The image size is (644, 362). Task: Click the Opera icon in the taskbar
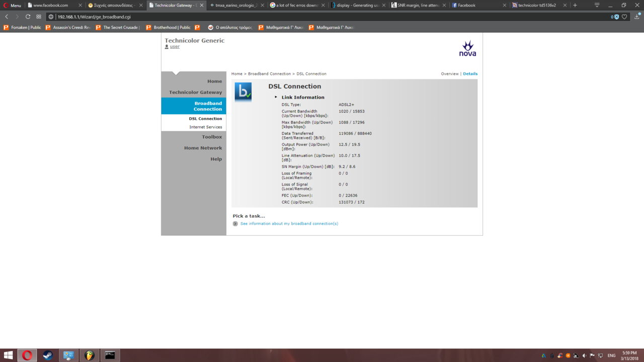pos(27,355)
